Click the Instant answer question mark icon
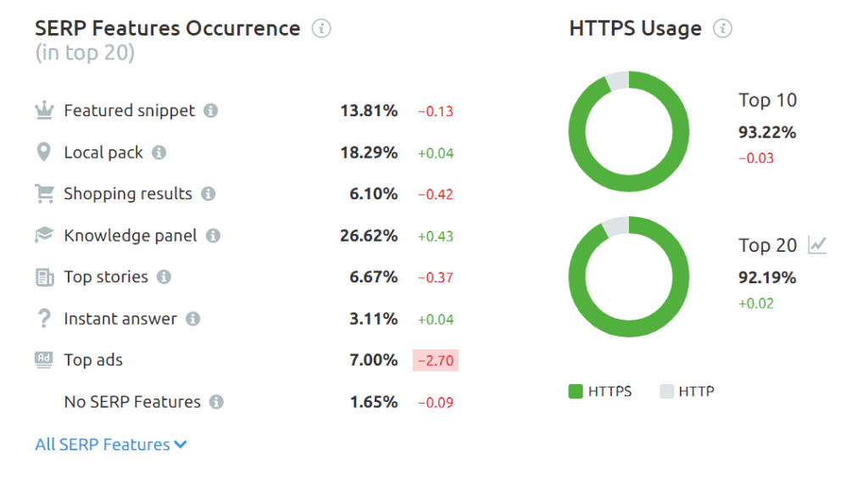This screenshot has height=485, width=868. pyautogui.click(x=44, y=319)
